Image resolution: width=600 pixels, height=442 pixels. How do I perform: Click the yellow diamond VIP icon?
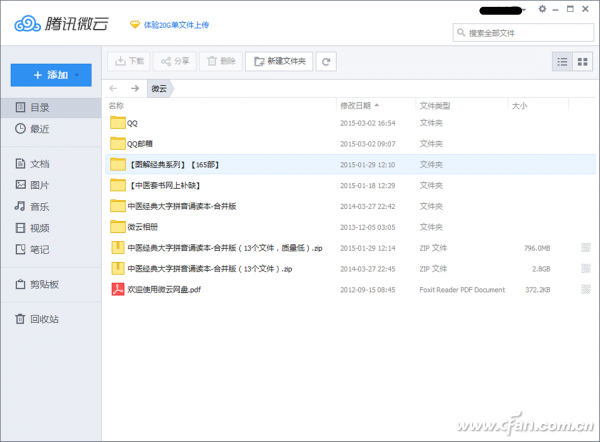coord(135,25)
